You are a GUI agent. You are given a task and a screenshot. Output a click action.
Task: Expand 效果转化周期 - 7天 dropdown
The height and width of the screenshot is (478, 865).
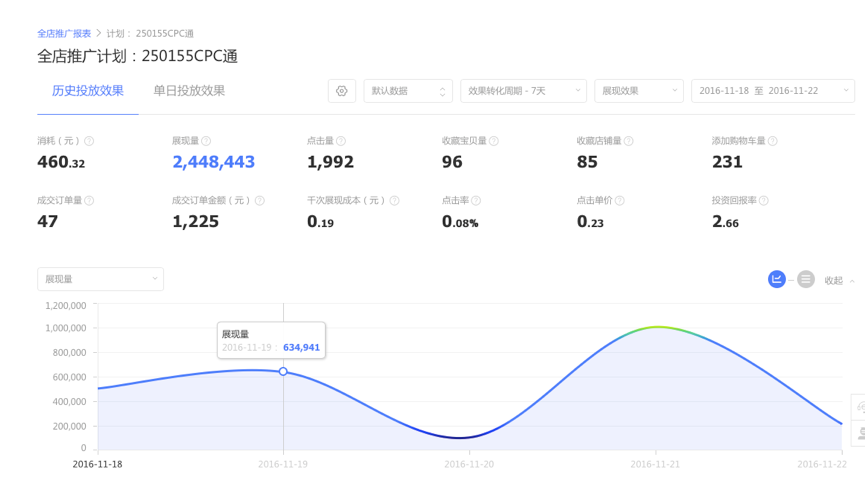tap(522, 91)
